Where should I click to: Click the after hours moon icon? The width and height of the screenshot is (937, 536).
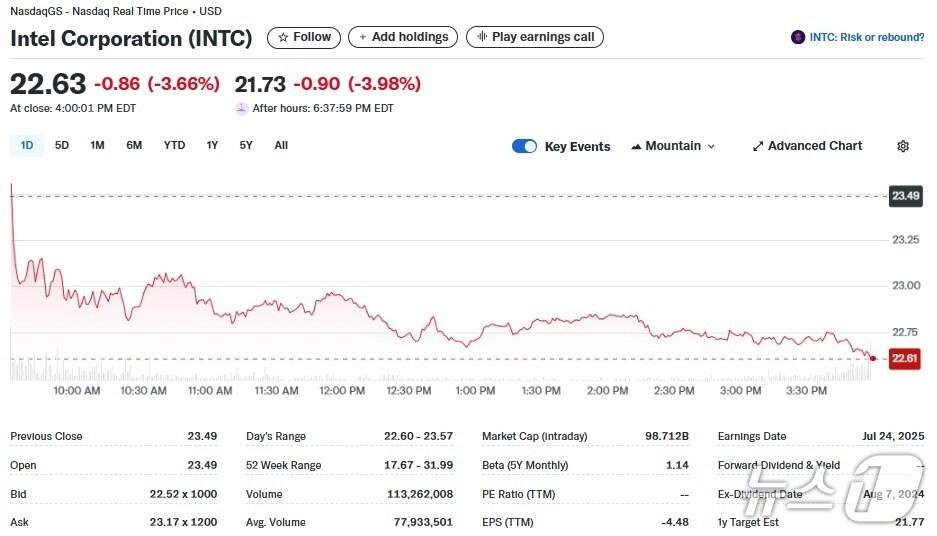[x=241, y=108]
